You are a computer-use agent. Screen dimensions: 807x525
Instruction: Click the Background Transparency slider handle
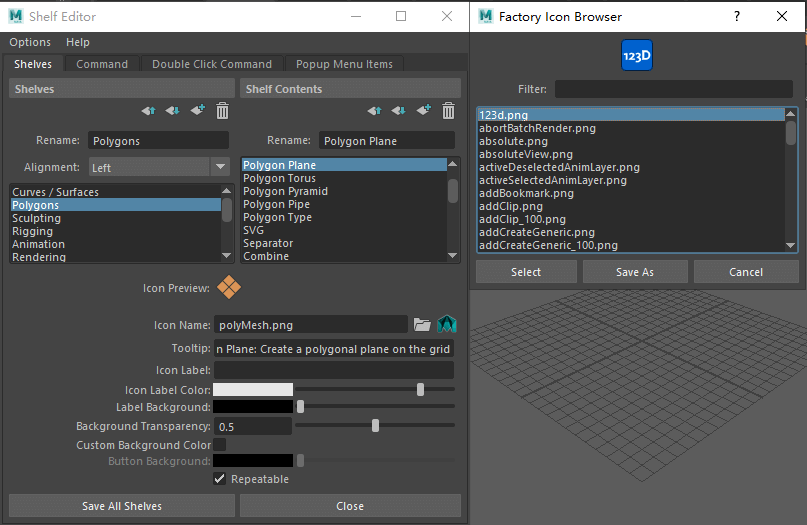[x=375, y=426]
